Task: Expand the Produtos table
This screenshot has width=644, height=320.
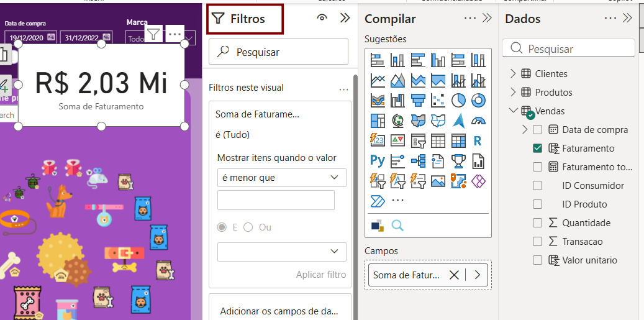Action: 512,92
